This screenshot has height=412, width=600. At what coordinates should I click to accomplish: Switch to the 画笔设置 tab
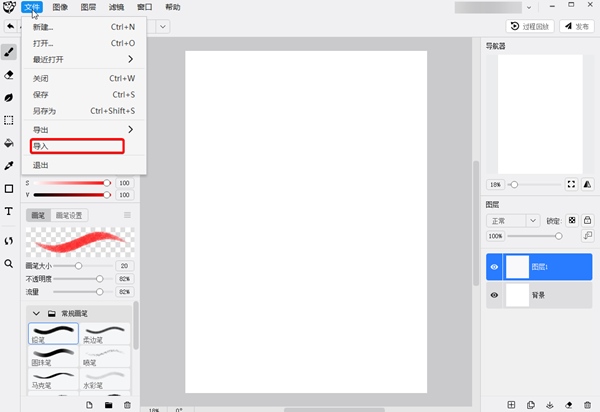click(70, 215)
